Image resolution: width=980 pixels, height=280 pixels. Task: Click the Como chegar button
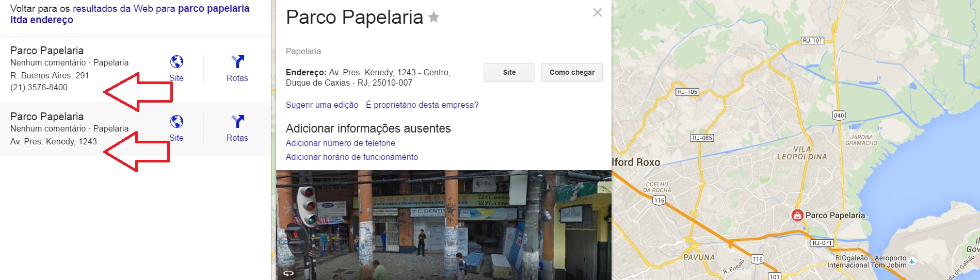[572, 73]
